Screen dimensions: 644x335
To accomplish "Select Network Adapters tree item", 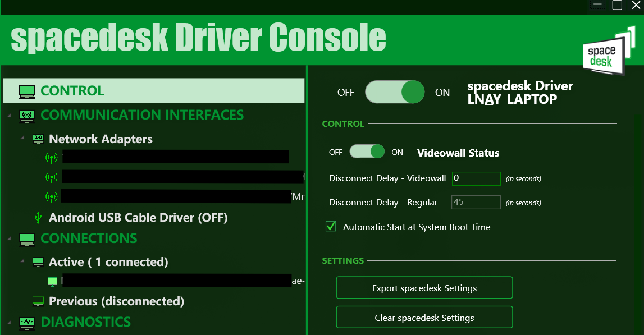I will coord(101,139).
